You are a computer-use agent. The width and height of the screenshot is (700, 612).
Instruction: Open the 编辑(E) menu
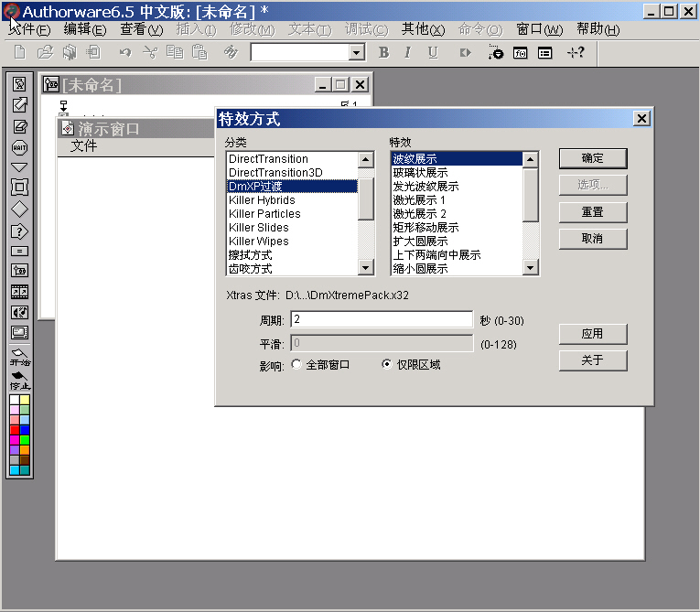(85, 29)
